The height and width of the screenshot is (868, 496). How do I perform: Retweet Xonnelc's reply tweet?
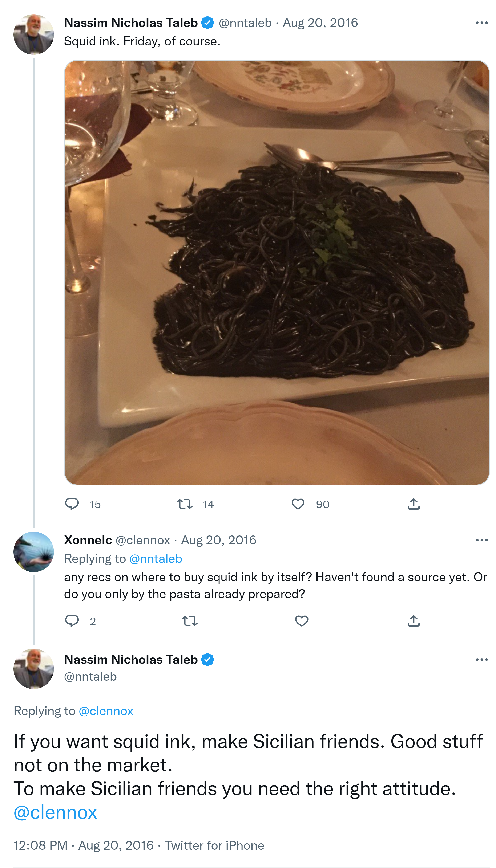point(190,621)
